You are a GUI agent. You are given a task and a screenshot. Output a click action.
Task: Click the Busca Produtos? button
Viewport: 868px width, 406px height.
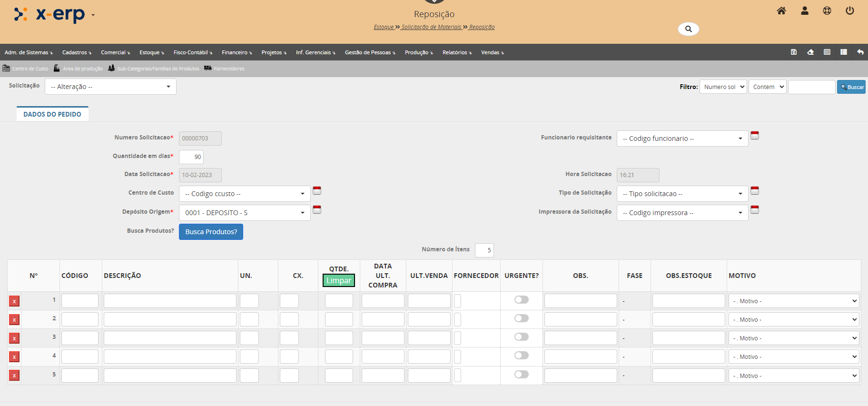click(x=211, y=232)
